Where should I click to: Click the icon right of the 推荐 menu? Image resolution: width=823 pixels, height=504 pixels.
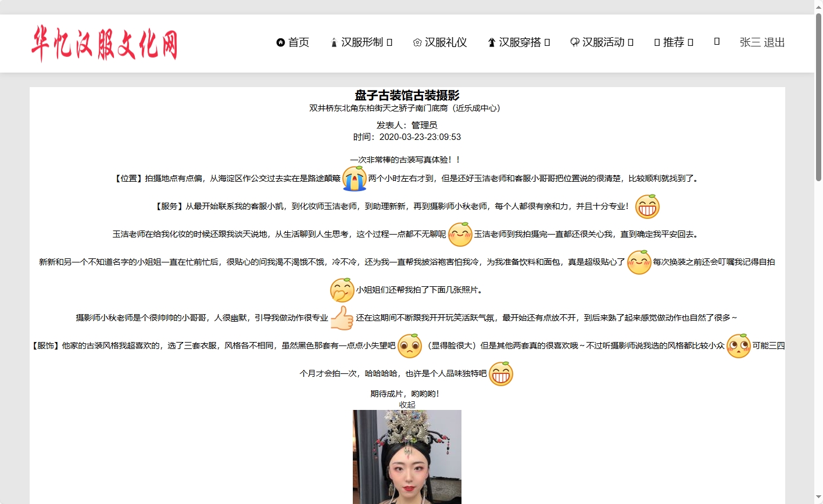[x=717, y=41]
